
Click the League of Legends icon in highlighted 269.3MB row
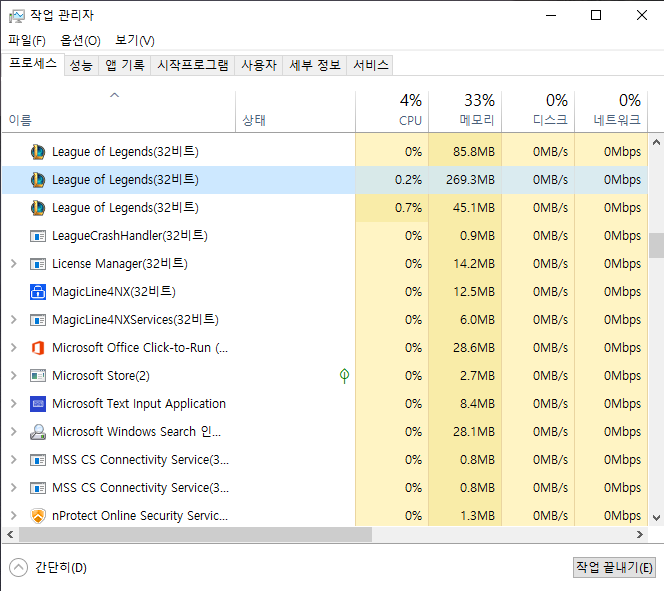tap(38, 180)
